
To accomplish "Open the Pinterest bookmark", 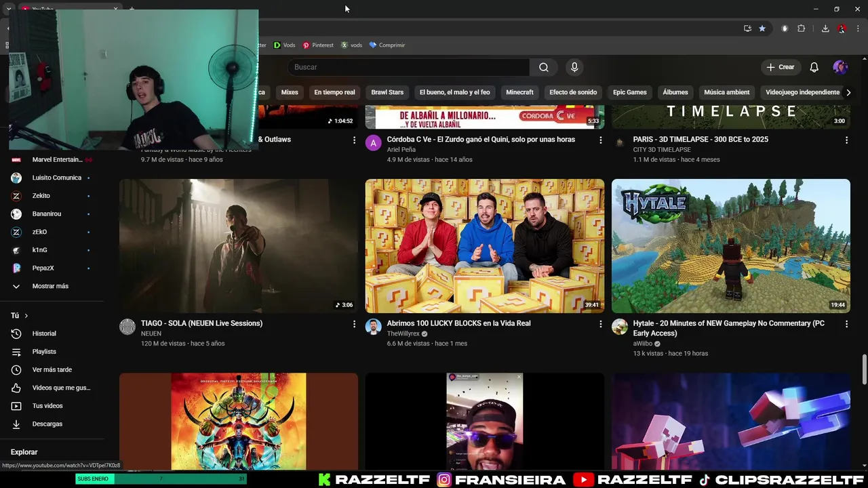I will pos(318,45).
